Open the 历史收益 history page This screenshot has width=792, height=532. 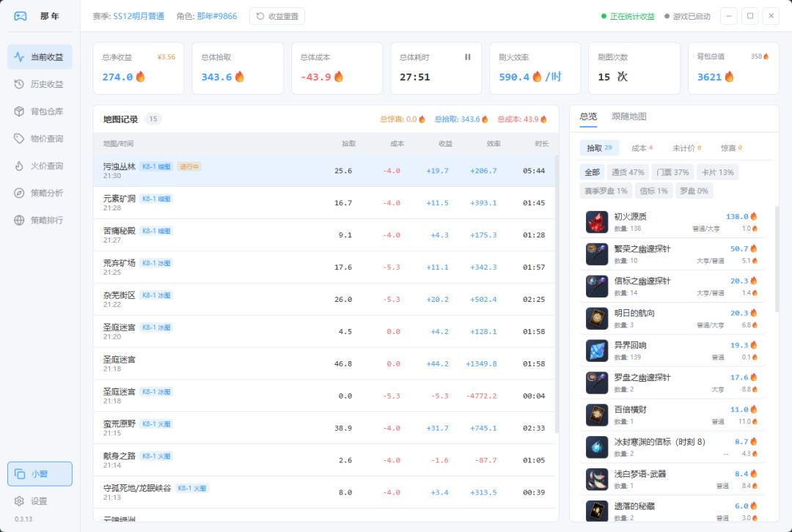40,84
